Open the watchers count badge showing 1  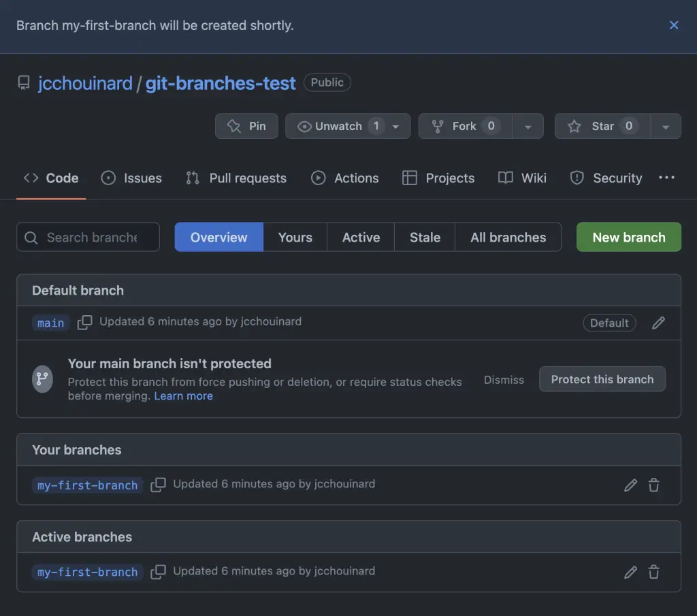click(376, 126)
